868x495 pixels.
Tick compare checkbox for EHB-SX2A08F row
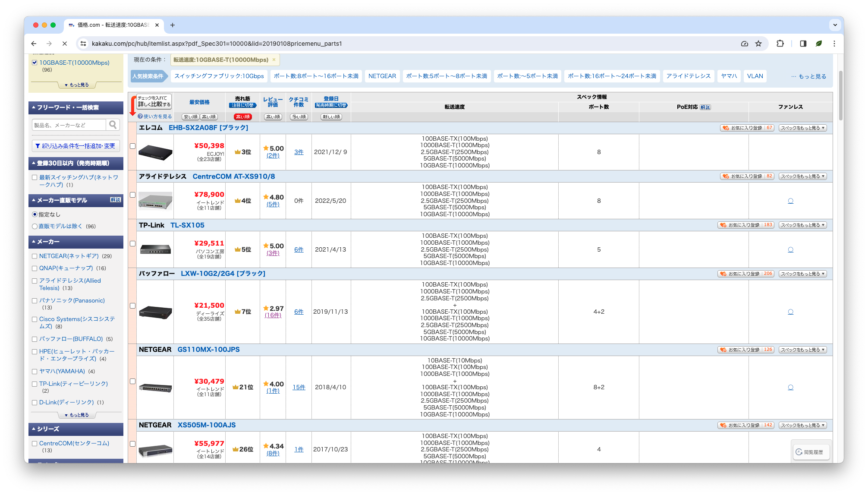133,146
